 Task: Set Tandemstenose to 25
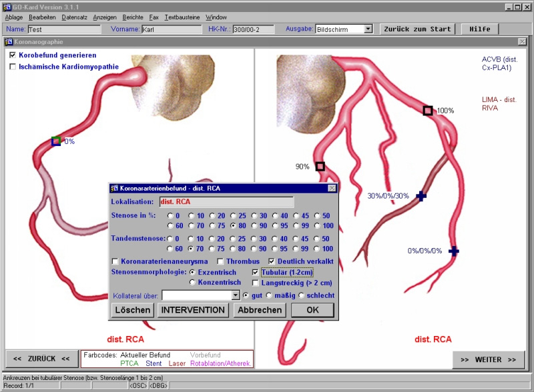tap(232, 239)
